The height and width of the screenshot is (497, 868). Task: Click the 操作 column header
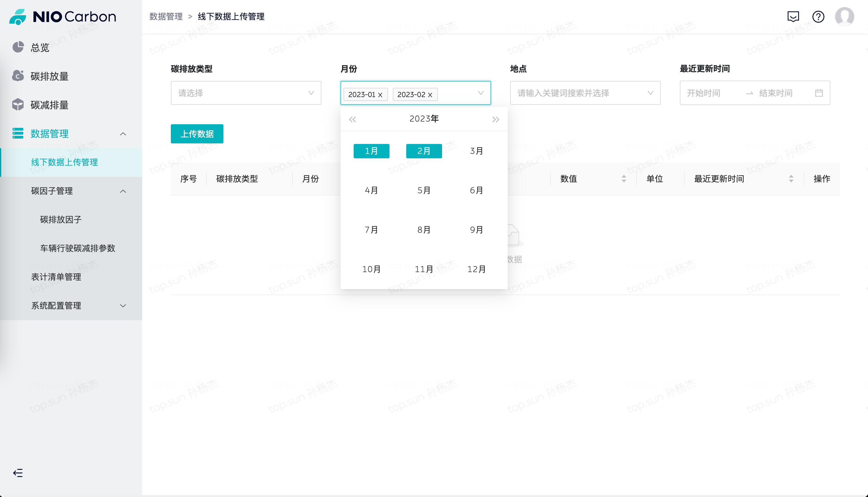pos(822,179)
